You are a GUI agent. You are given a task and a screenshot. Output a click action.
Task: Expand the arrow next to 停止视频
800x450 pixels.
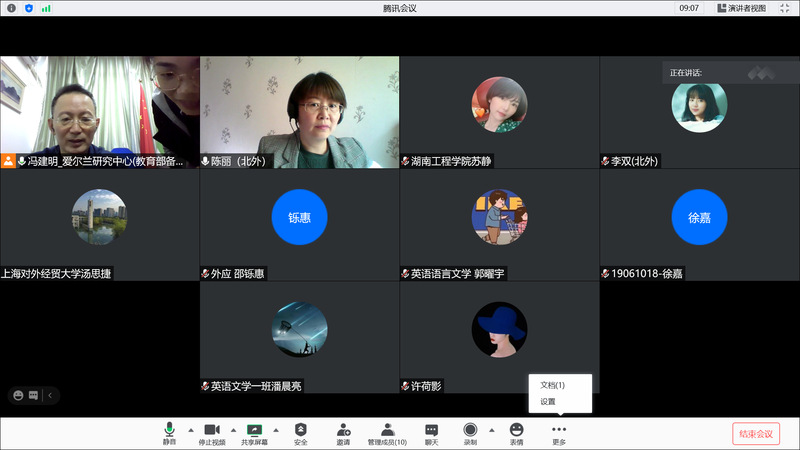233,430
